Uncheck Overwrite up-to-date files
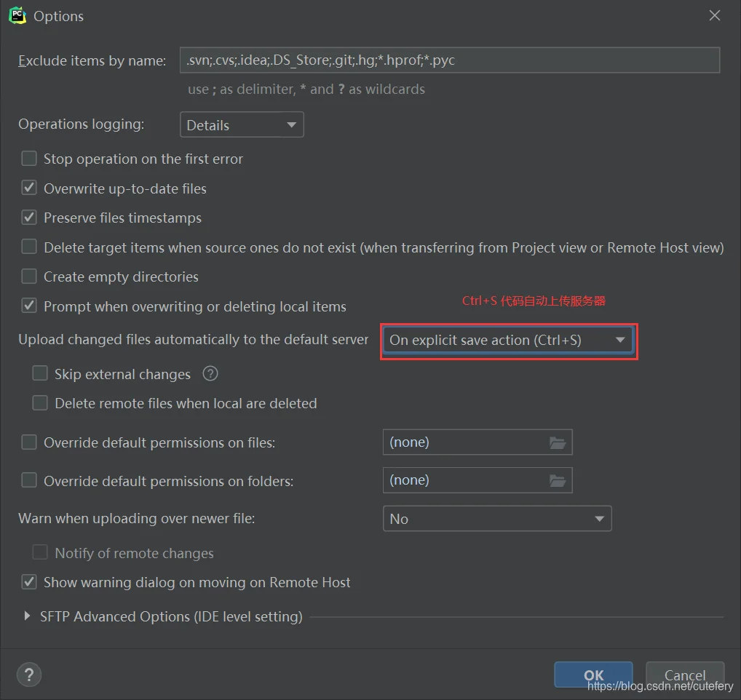The width and height of the screenshot is (741, 700). (x=29, y=188)
